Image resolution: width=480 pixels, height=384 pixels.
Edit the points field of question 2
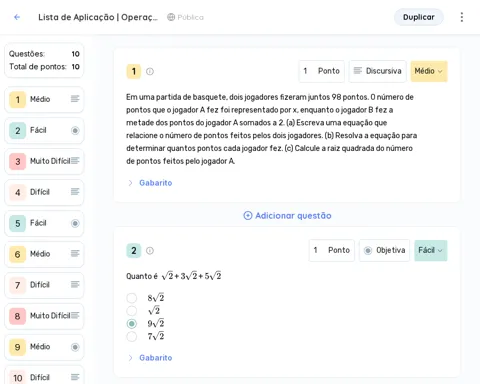[x=332, y=250]
